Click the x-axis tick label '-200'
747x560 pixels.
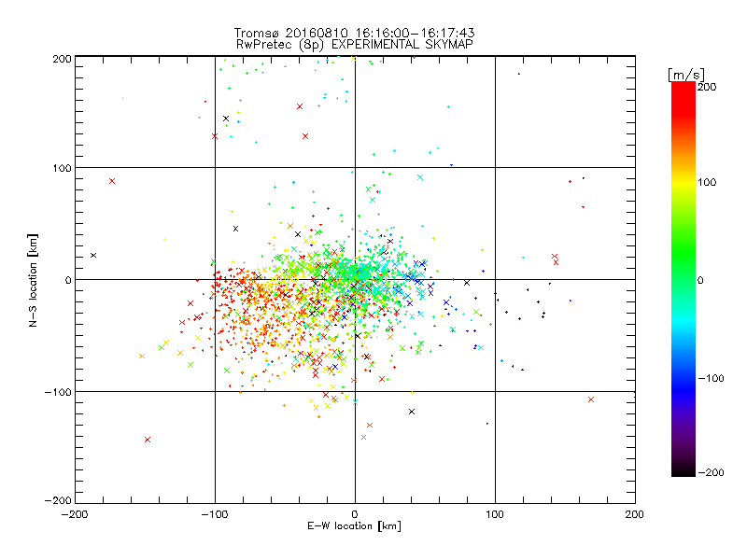click(75, 514)
